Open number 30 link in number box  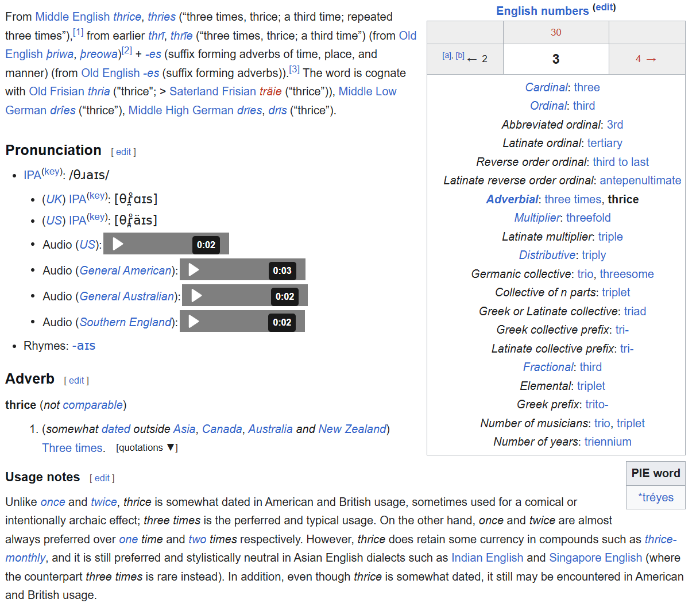[x=556, y=33]
